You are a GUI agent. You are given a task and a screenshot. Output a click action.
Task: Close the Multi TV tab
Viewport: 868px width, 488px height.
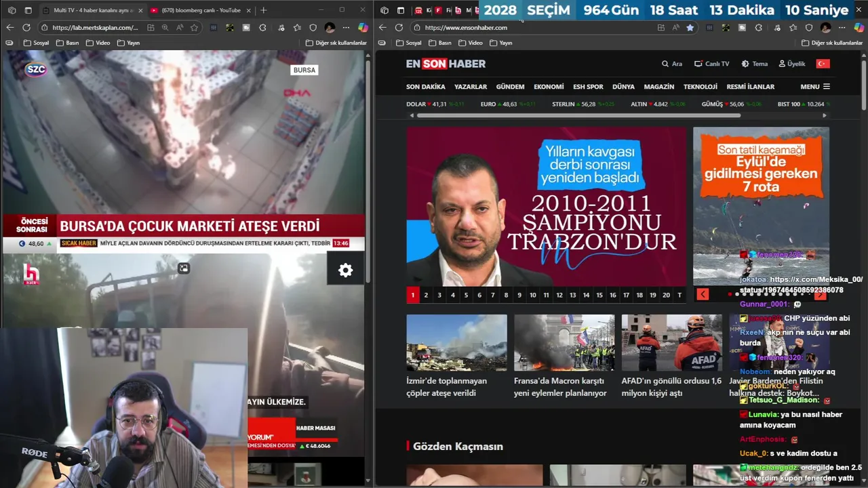140,10
